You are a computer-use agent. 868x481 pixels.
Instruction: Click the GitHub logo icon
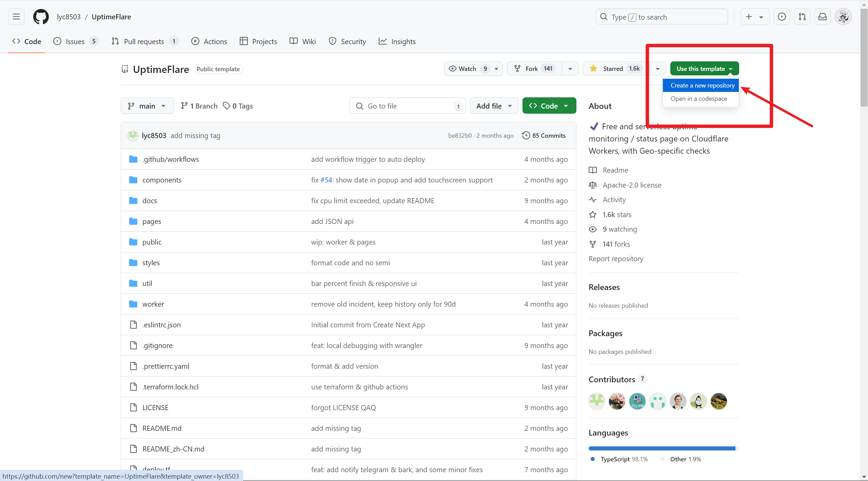click(x=41, y=17)
